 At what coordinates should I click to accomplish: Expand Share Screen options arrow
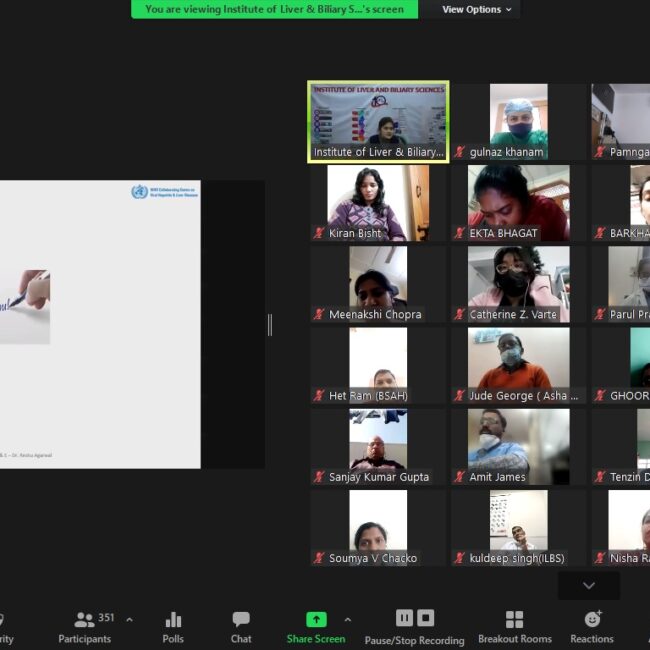coord(347,619)
